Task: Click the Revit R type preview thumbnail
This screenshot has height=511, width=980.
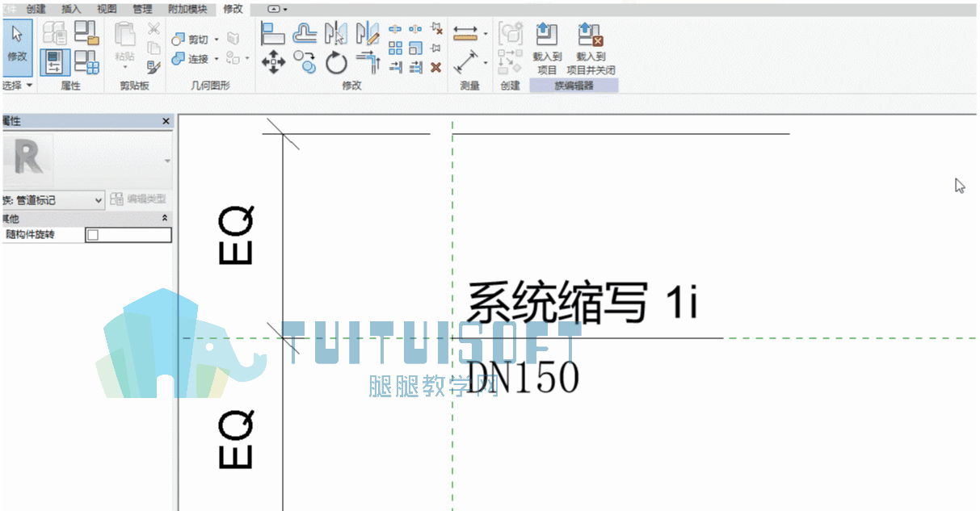Action: pyautogui.click(x=27, y=161)
